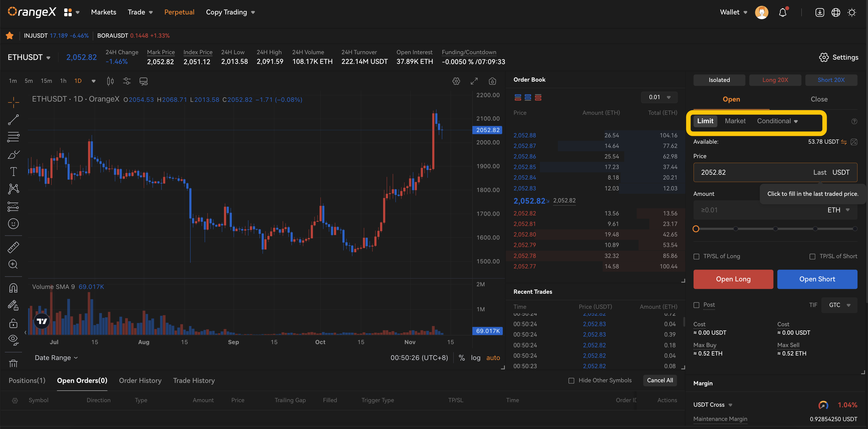Take a chart snapshot with camera
Image resolution: width=868 pixels, height=429 pixels.
pyautogui.click(x=492, y=81)
